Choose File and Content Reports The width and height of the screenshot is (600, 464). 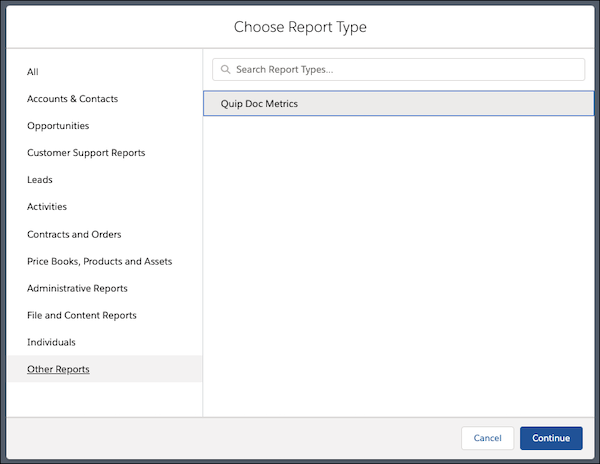coord(82,315)
